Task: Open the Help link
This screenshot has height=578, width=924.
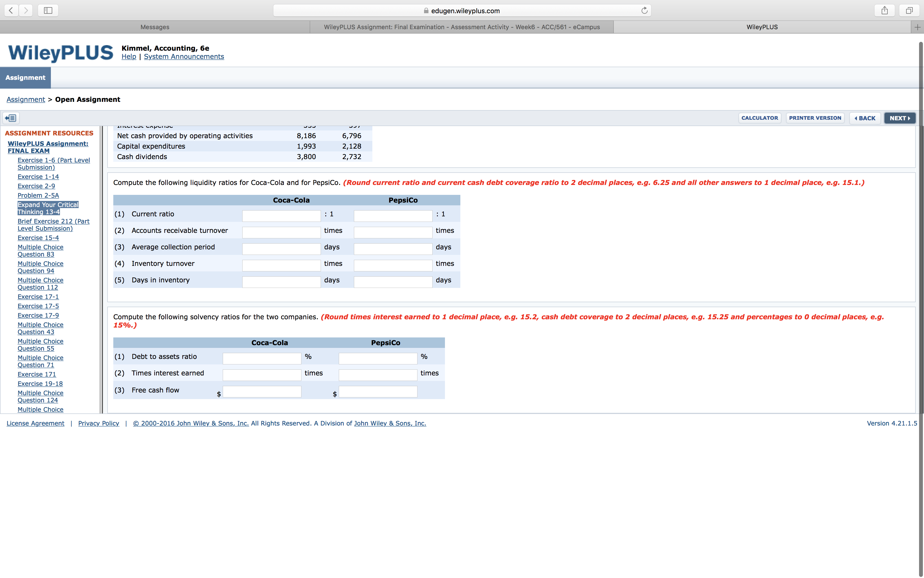Action: (129, 57)
